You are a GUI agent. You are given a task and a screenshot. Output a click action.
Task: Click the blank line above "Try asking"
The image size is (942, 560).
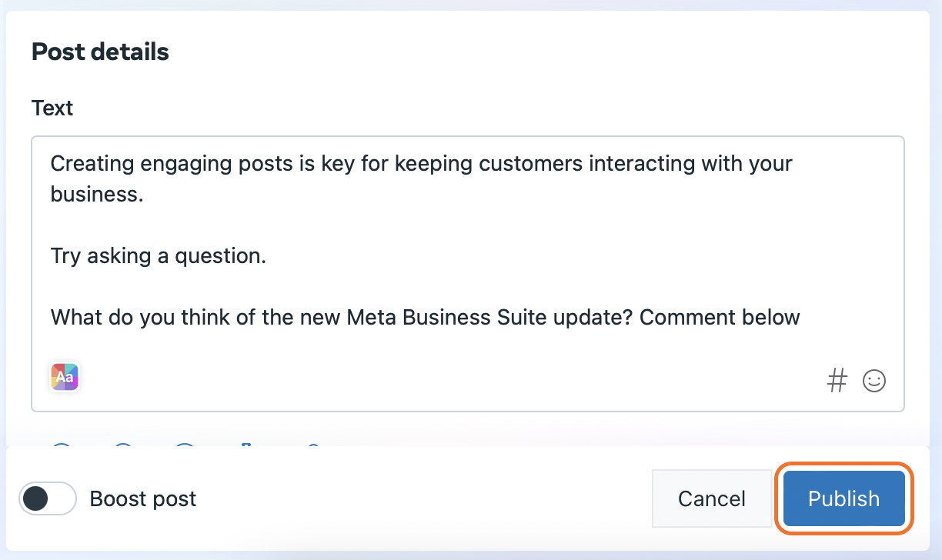[308, 225]
